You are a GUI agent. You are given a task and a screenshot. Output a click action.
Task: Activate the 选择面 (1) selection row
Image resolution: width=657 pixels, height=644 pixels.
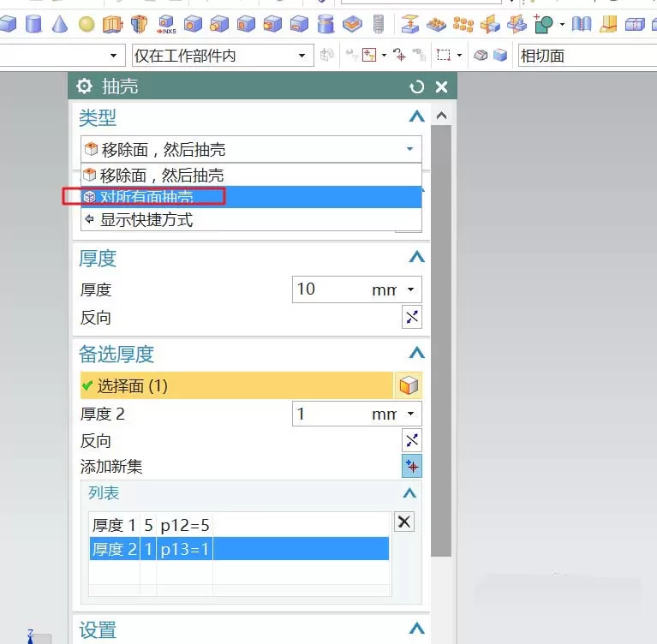point(236,385)
